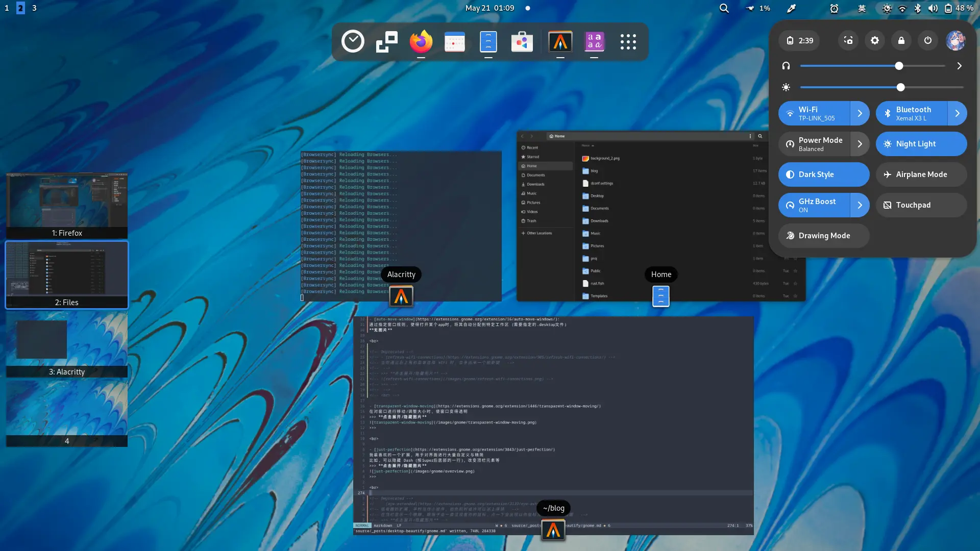Open Other Locations in Files sidebar
Image resolution: width=980 pixels, height=551 pixels.
point(546,233)
